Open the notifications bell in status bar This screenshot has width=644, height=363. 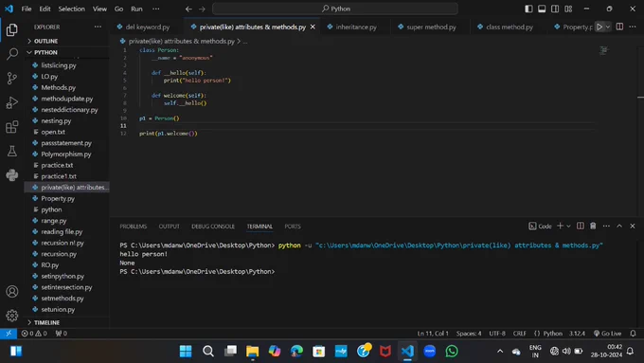(x=633, y=334)
